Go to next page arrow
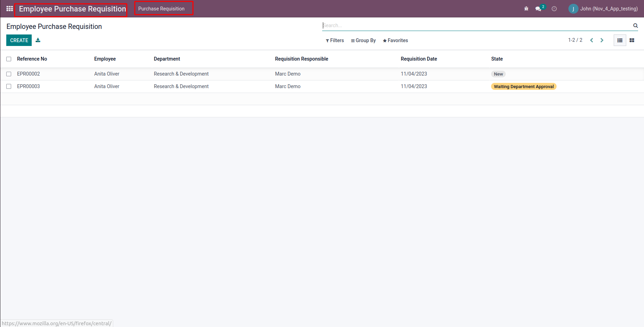Image resolution: width=644 pixels, height=327 pixels. 602,40
